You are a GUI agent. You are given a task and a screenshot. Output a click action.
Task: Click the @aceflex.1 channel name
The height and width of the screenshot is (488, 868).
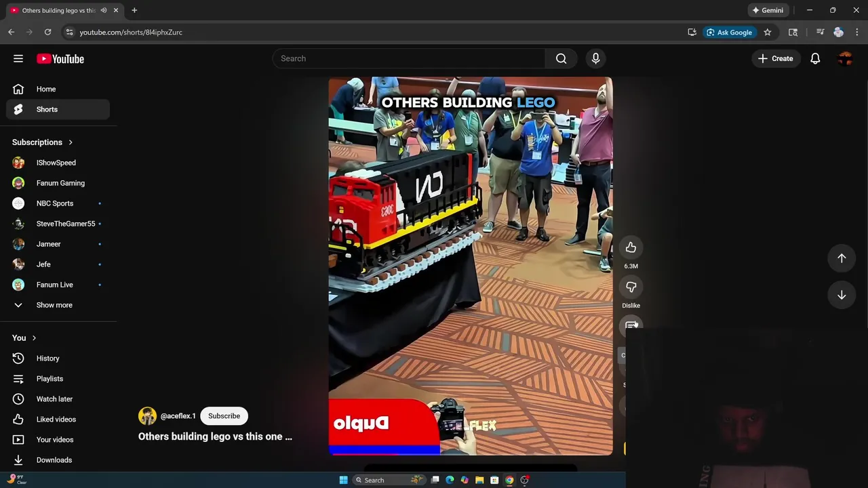[178, 416]
